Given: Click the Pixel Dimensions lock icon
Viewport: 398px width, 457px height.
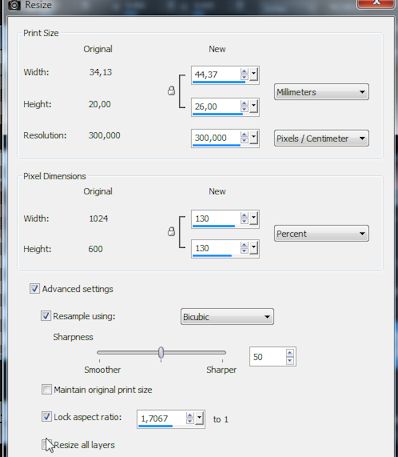Looking at the screenshot, I should pos(171,231).
